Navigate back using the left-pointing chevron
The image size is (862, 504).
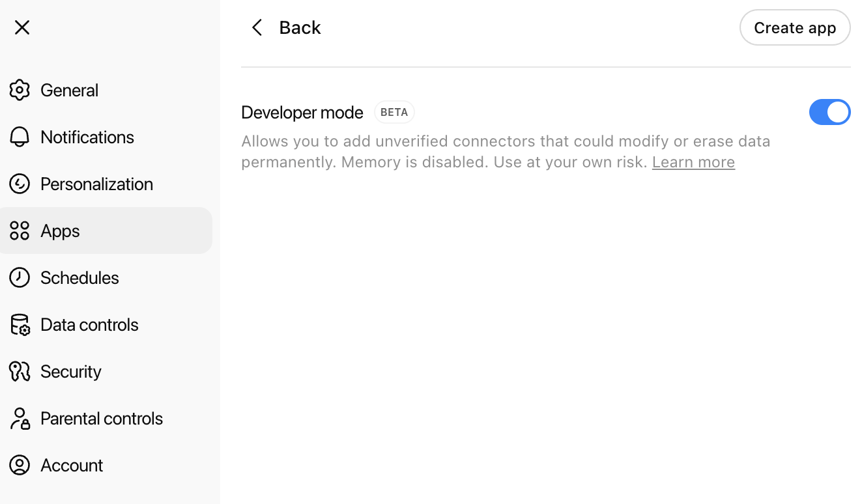tap(257, 27)
